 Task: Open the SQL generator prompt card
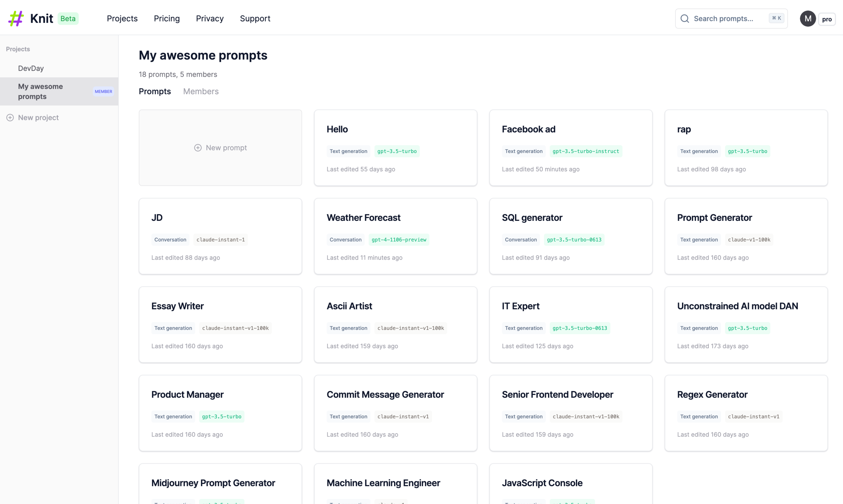(x=570, y=236)
